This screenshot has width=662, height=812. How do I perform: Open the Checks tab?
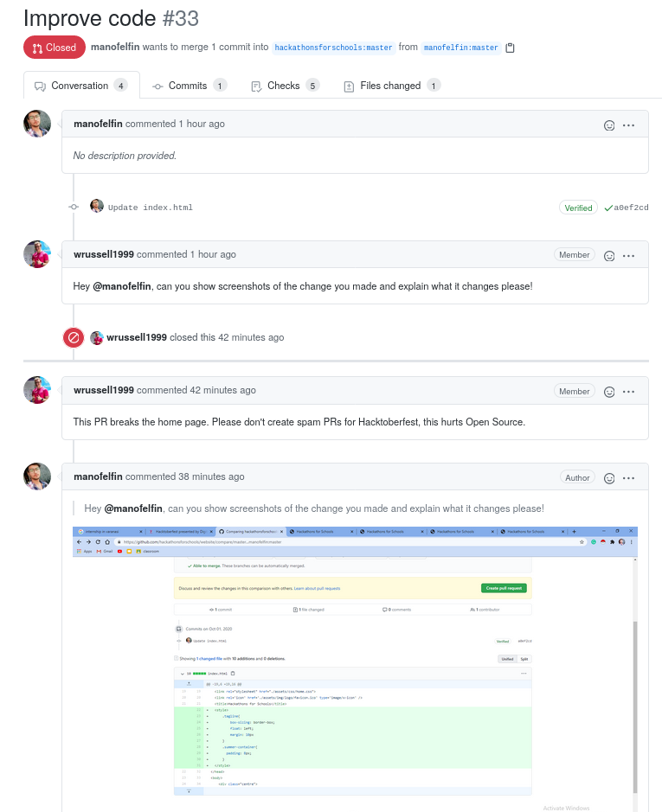click(x=284, y=86)
